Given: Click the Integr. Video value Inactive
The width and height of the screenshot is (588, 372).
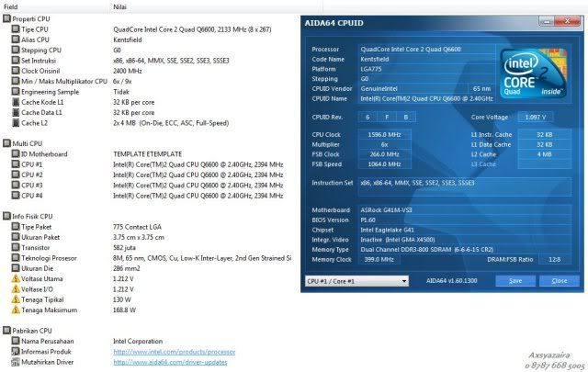Looking at the screenshot, I should (465, 240).
